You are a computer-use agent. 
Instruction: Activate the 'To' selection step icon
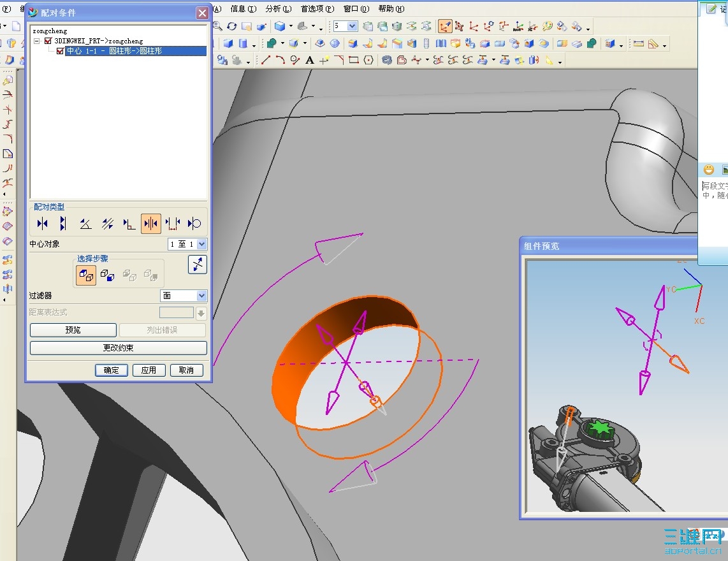pos(108,275)
